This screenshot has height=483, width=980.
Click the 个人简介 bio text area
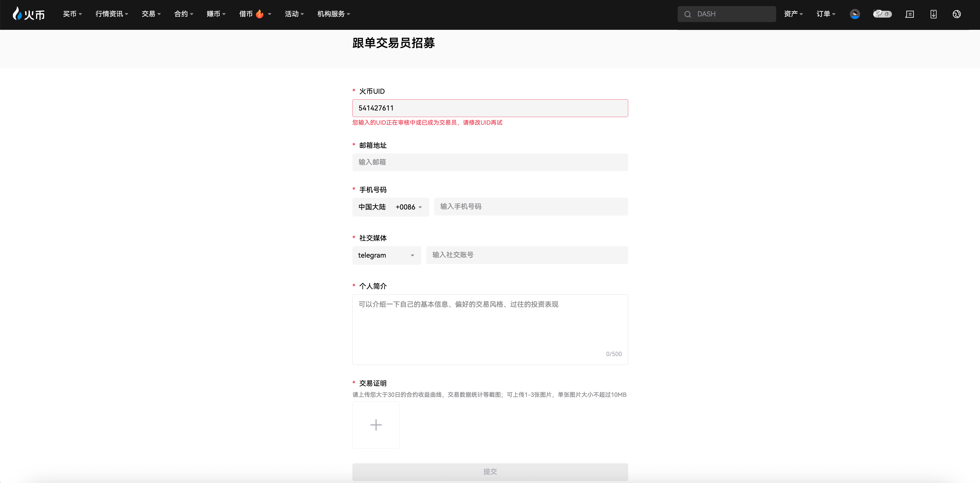click(x=490, y=329)
